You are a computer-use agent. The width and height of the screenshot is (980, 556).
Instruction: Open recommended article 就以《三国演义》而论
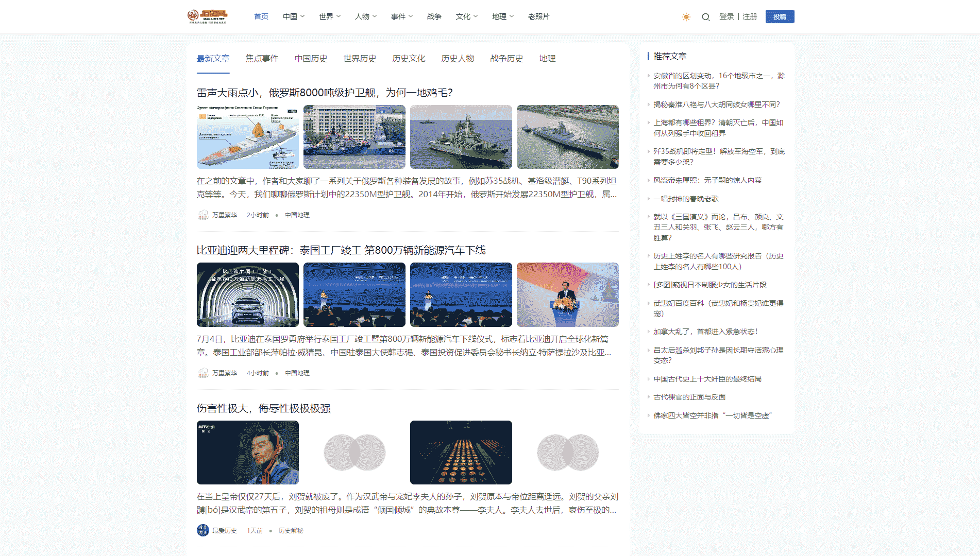pos(718,227)
